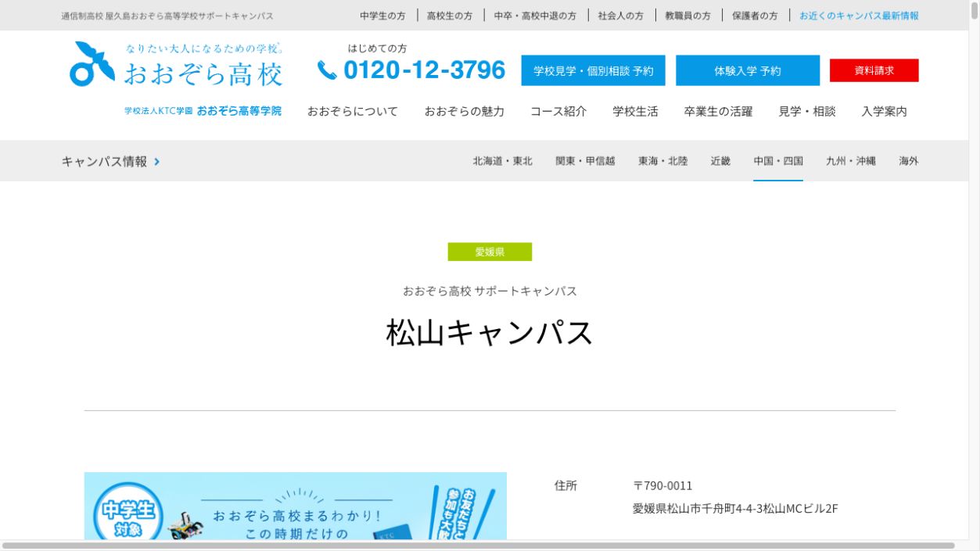Click 学校法人KTC学園 おおぞら高等学院 logo
Screen dimensions: 980x551
click(x=203, y=111)
